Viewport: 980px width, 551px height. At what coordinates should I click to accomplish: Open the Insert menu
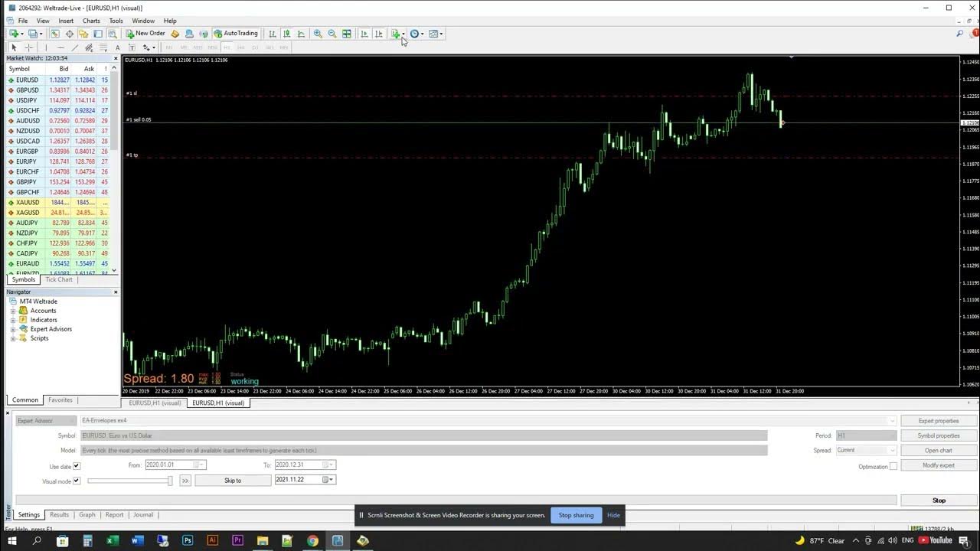(x=66, y=21)
